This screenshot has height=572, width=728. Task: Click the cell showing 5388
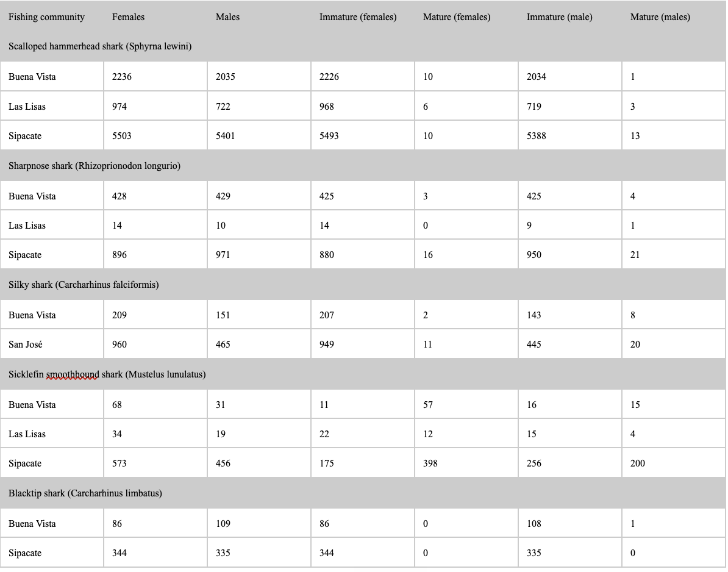coord(569,136)
